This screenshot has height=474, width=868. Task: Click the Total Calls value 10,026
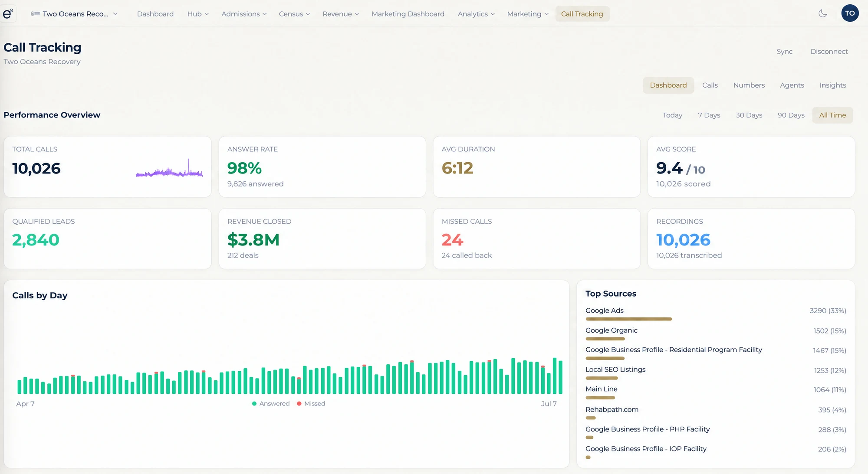coord(36,168)
